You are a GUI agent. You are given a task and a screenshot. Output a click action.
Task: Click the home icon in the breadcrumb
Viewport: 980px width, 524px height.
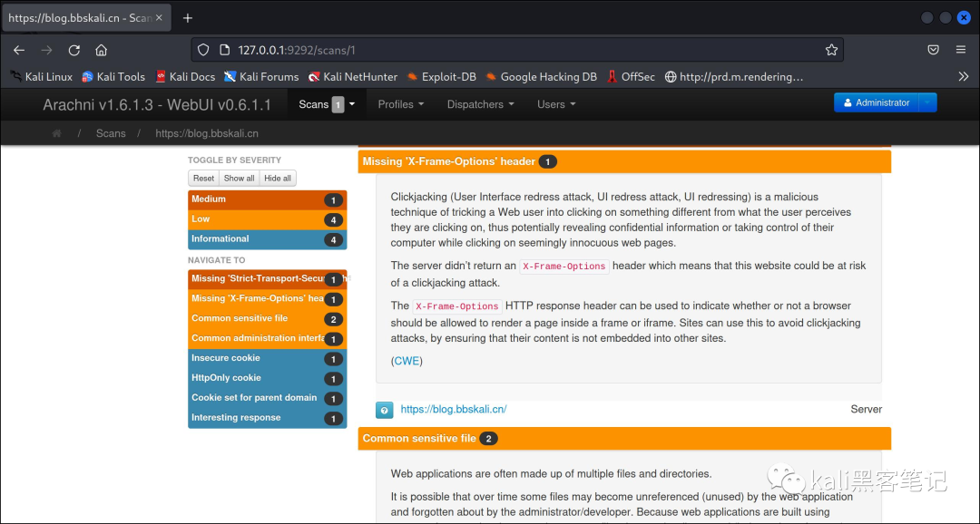pyautogui.click(x=57, y=133)
